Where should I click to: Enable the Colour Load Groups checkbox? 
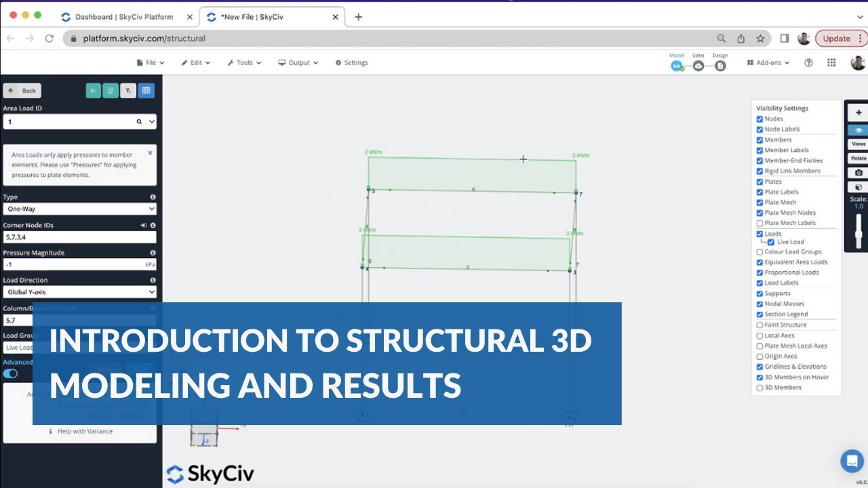759,252
